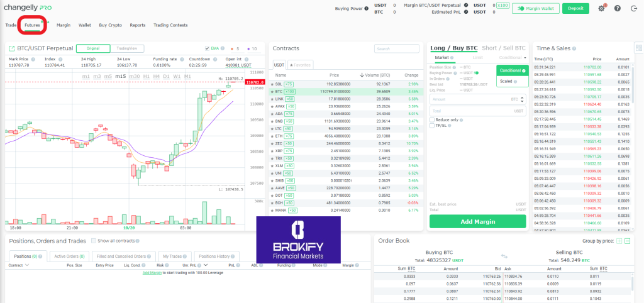The height and width of the screenshot is (303, 644).
Task: Pop out the BTC/USDT Perpetual chart icon
Action: click(12, 48)
